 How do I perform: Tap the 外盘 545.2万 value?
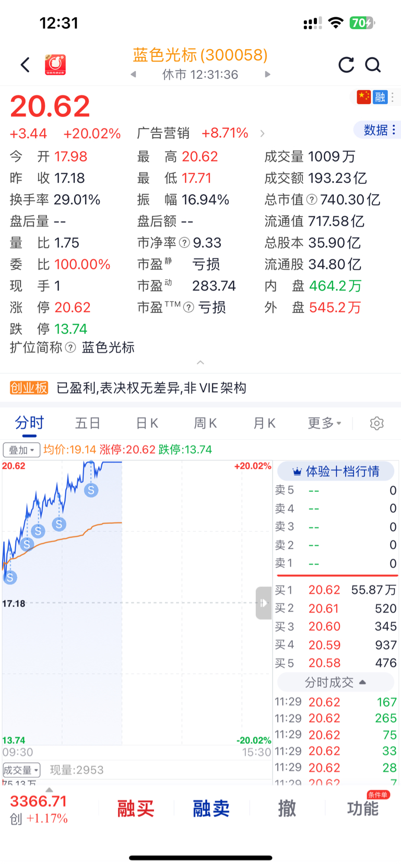[335, 308]
